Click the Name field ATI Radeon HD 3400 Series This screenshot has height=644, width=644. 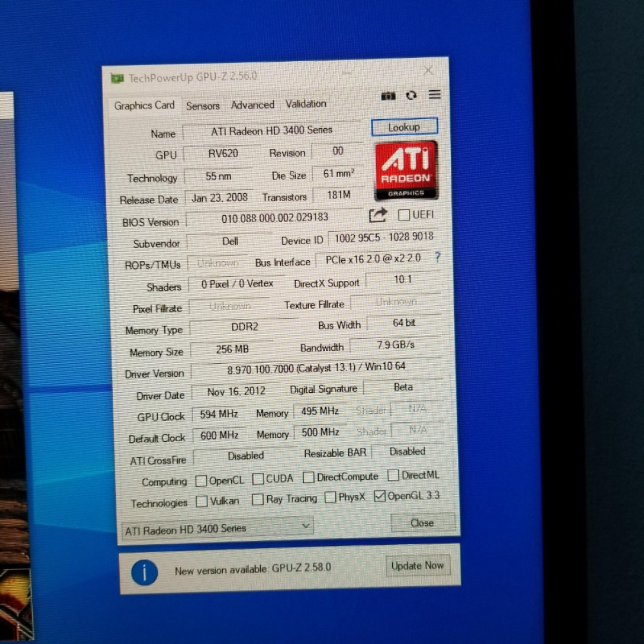(x=271, y=130)
